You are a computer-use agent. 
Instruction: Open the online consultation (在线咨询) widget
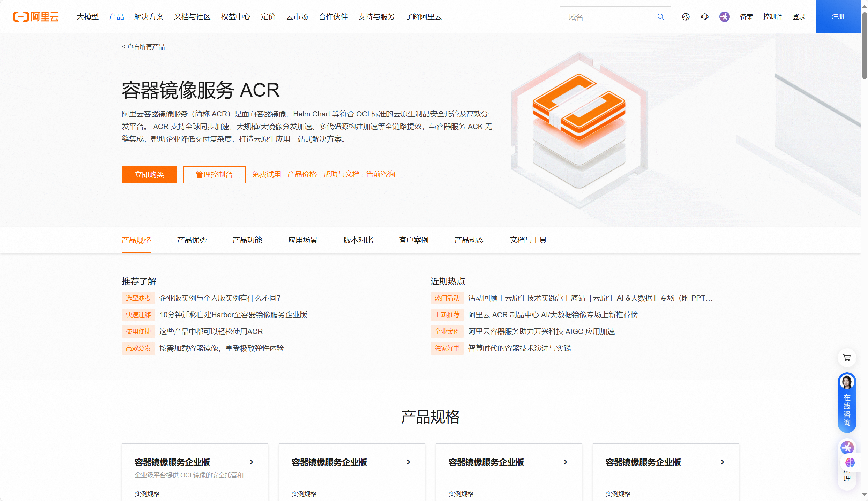(847, 403)
